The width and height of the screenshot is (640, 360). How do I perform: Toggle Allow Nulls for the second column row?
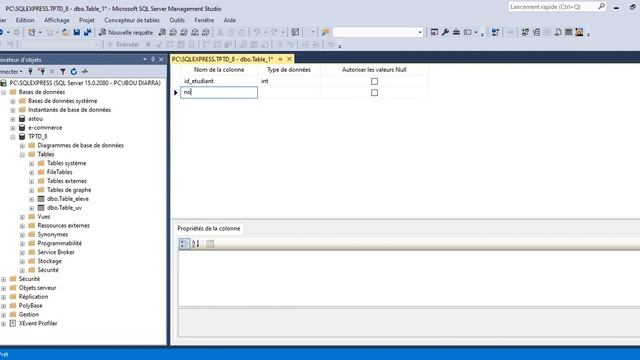tap(374, 93)
